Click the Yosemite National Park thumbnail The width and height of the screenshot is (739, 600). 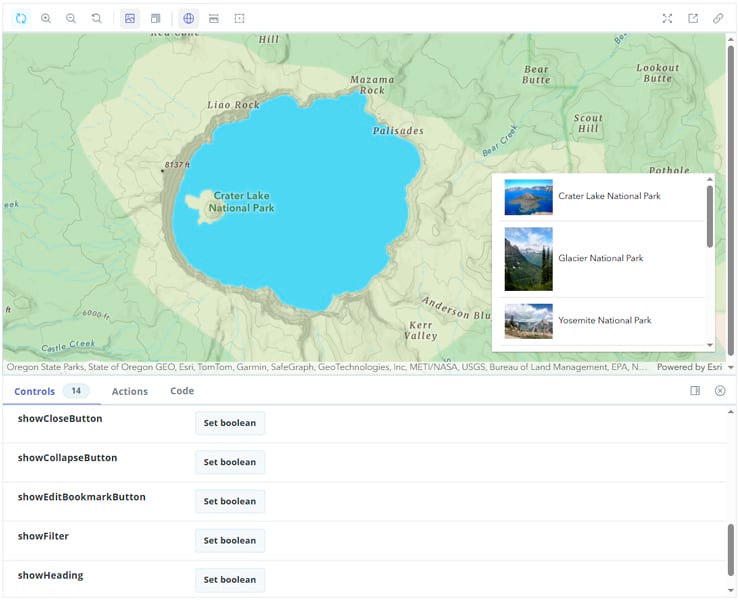(528, 321)
